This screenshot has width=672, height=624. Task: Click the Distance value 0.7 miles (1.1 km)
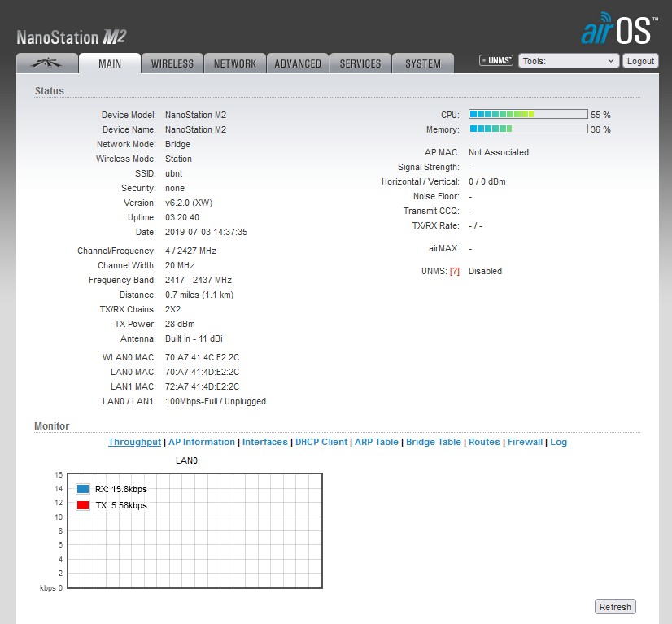click(199, 295)
